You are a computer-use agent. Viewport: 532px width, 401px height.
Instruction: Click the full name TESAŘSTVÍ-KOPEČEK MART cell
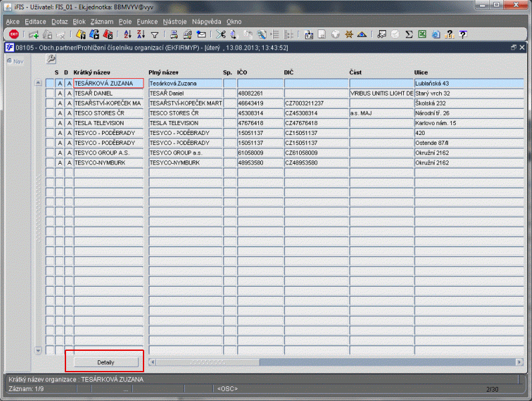(186, 104)
